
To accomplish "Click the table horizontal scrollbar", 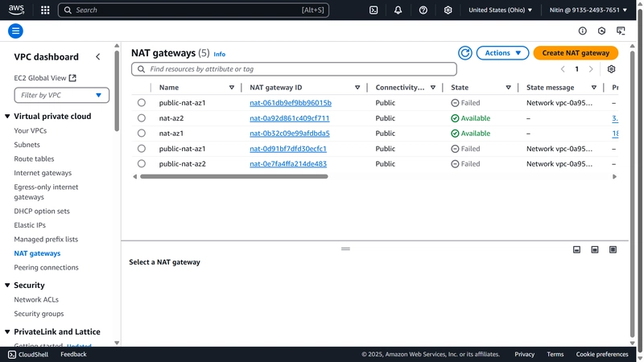I will pos(234,176).
